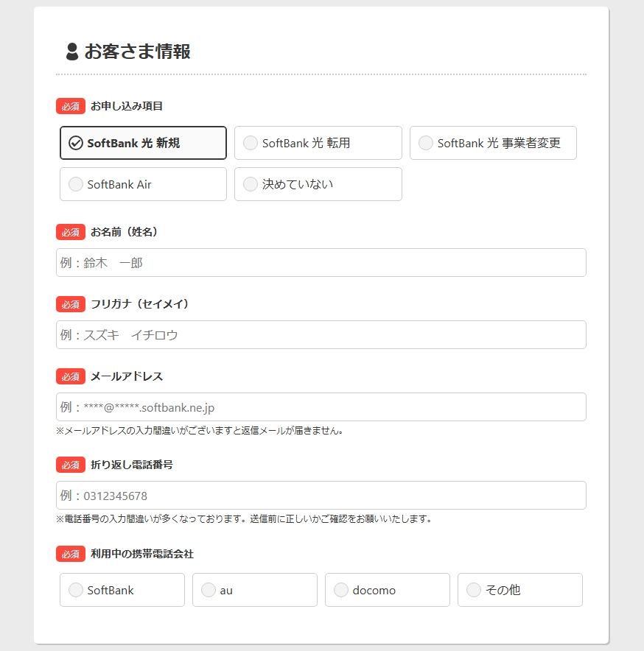Screen dimensions: 644x651
Task: Click the 折り返し電話番号 label text
Action: (132, 465)
